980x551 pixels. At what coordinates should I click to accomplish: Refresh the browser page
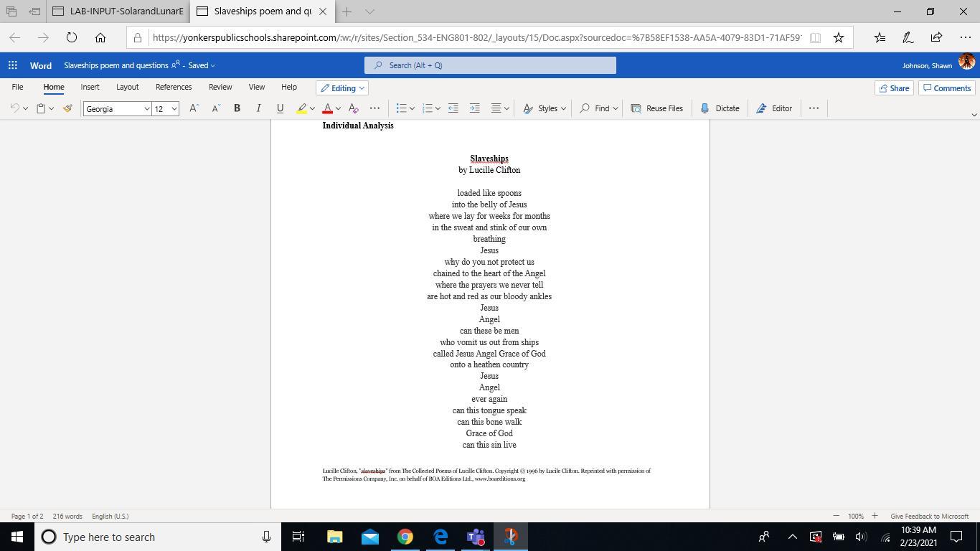pyautogui.click(x=71, y=37)
